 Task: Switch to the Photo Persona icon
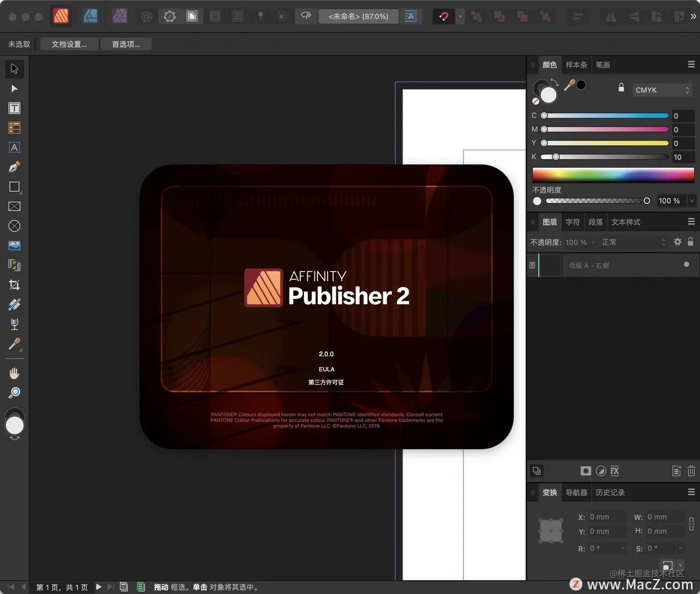[119, 16]
